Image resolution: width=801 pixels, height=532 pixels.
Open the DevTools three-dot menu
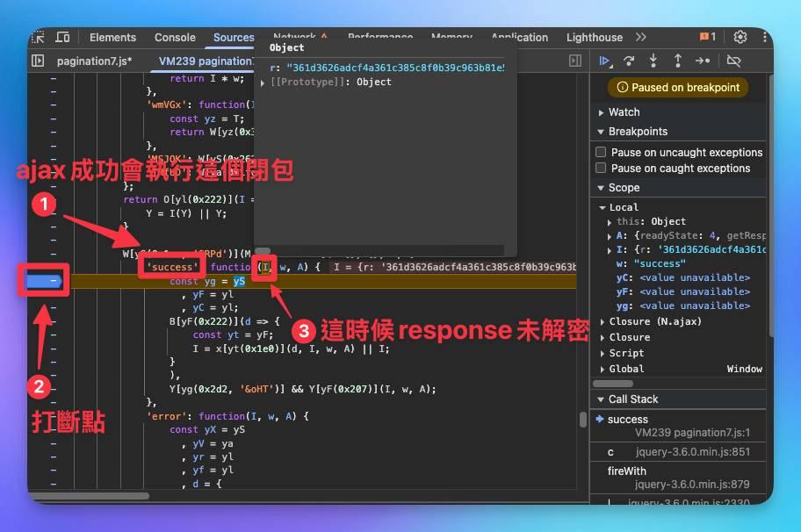[764, 37]
